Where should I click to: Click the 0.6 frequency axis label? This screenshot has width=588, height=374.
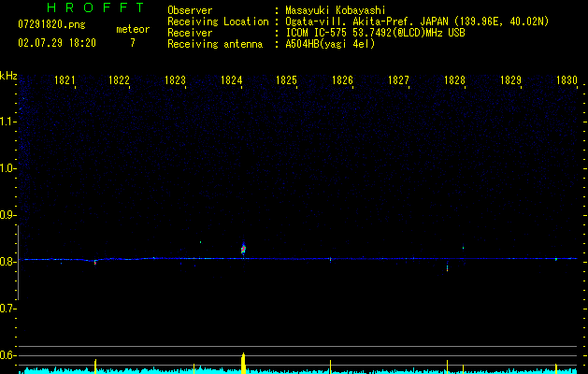[x=8, y=355]
